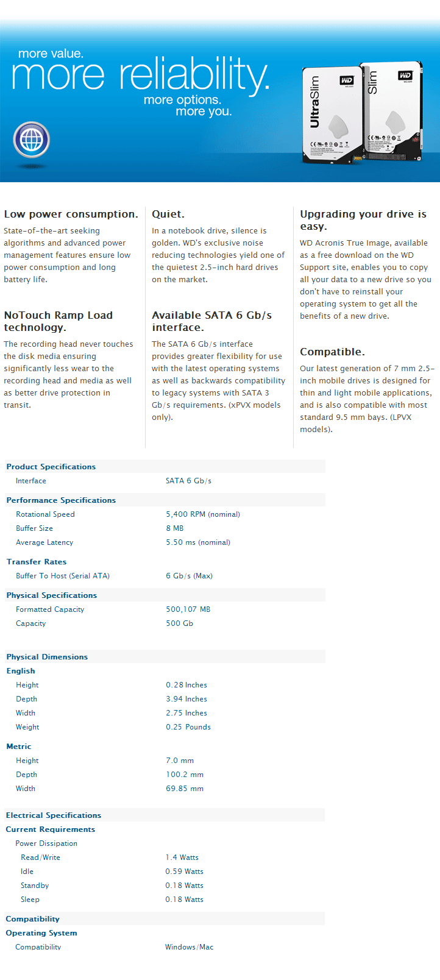Image resolution: width=440 pixels, height=980 pixels.
Task: Click the 'more reliability.' banner headline
Action: (140, 75)
